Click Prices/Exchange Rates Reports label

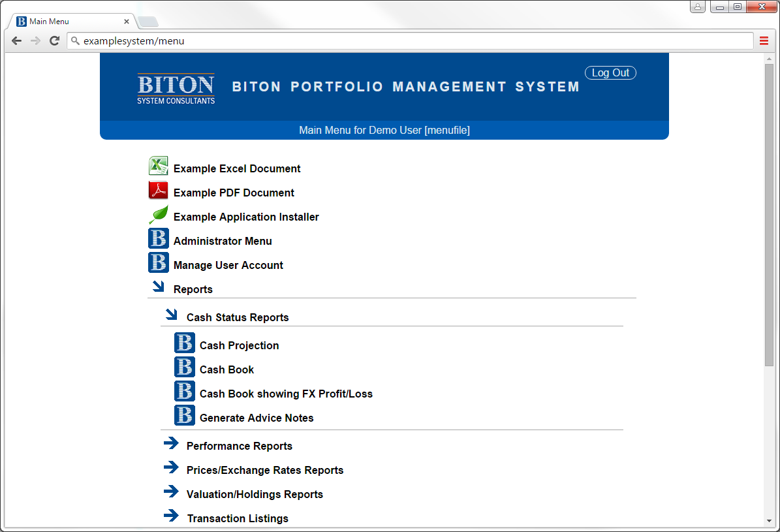(x=265, y=470)
